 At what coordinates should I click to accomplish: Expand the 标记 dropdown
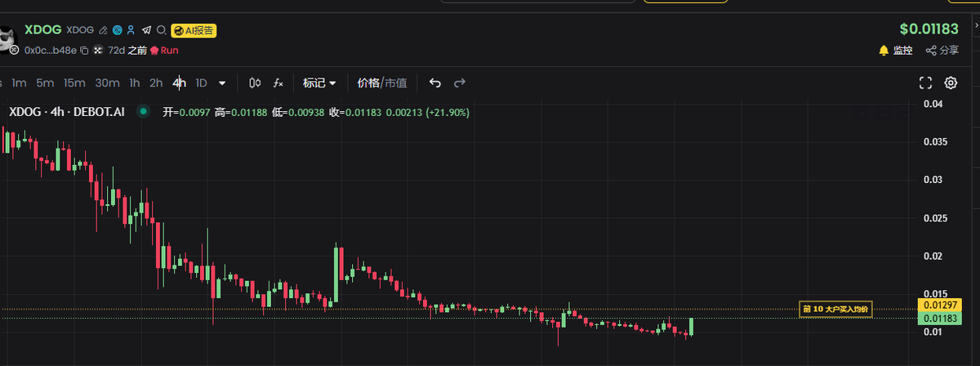point(319,83)
